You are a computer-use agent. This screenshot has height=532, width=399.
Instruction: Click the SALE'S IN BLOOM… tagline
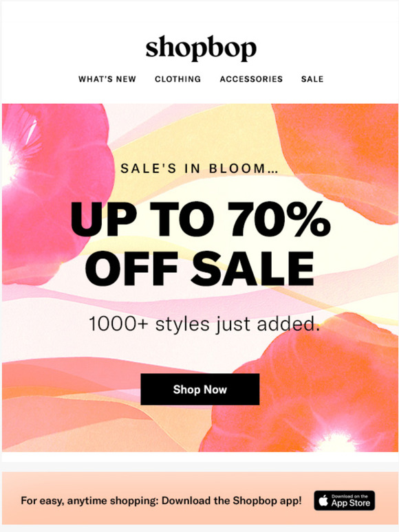point(199,168)
